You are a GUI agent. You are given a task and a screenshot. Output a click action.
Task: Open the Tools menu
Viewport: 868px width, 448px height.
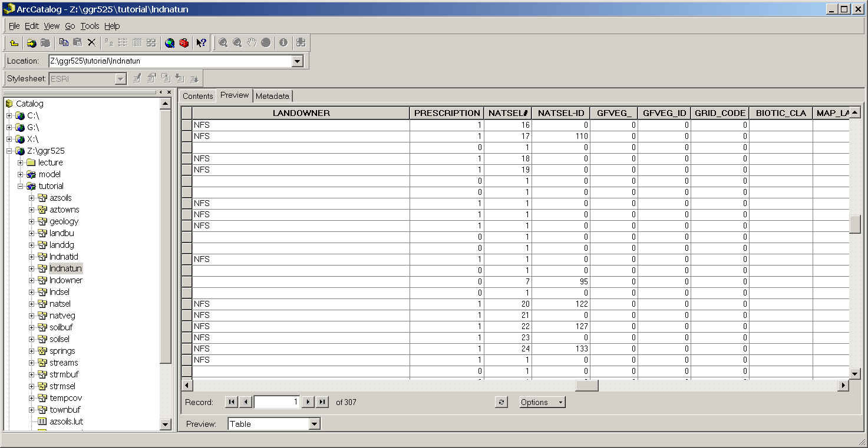coord(90,26)
